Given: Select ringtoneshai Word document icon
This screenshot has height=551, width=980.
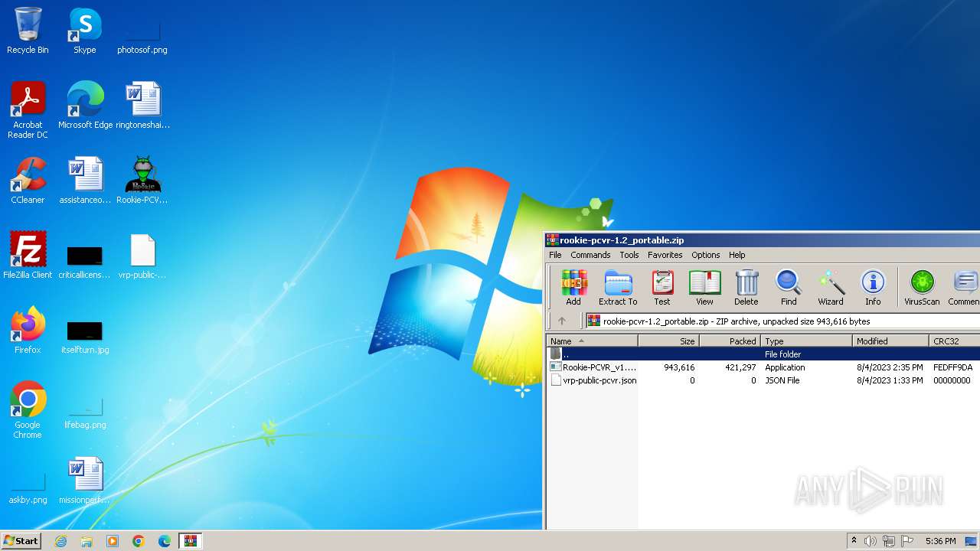Looking at the screenshot, I should (142, 106).
